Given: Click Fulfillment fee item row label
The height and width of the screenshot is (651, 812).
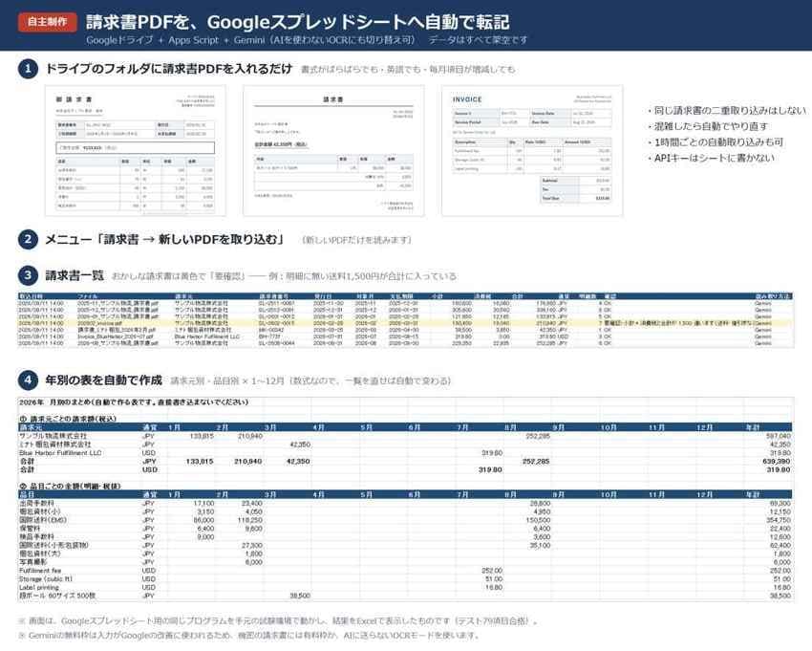Looking at the screenshot, I should (x=40, y=571).
